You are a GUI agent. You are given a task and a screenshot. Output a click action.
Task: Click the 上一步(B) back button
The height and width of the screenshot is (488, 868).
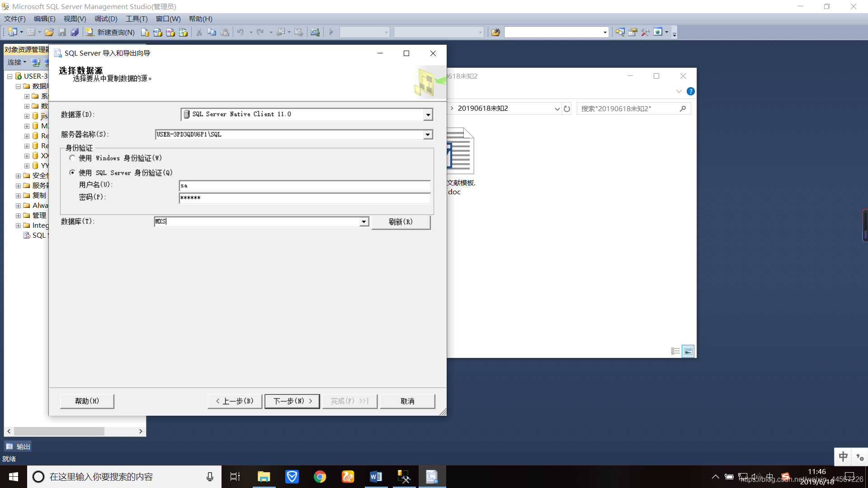[235, 401]
